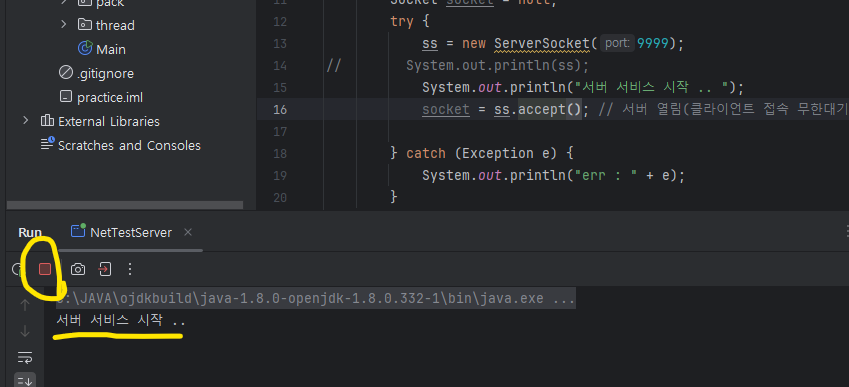Image resolution: width=849 pixels, height=387 pixels.
Task: Click the project panel horizontal scrollbar
Action: point(125,205)
